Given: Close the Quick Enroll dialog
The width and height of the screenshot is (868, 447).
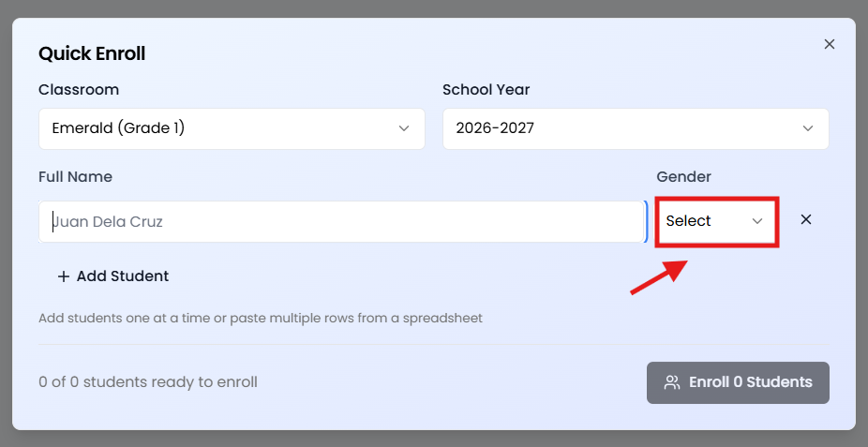Looking at the screenshot, I should tap(829, 44).
